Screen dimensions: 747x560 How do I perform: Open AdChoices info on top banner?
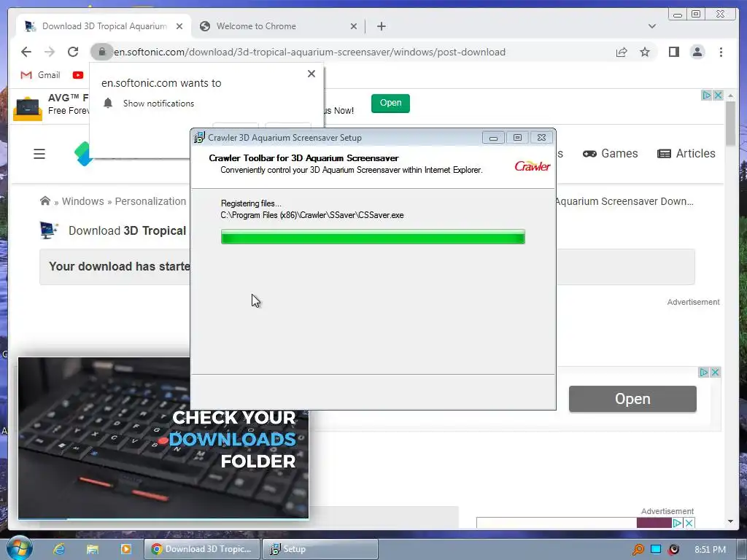click(706, 96)
